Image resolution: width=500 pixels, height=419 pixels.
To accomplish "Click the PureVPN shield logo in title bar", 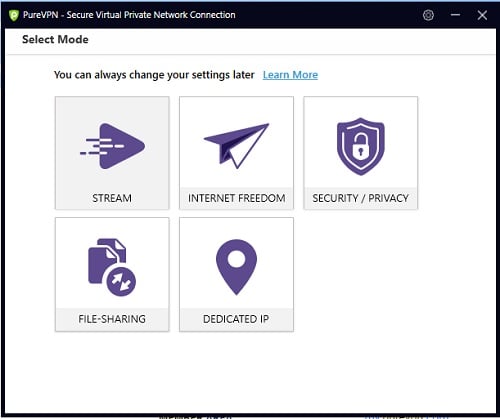I will [x=14, y=15].
